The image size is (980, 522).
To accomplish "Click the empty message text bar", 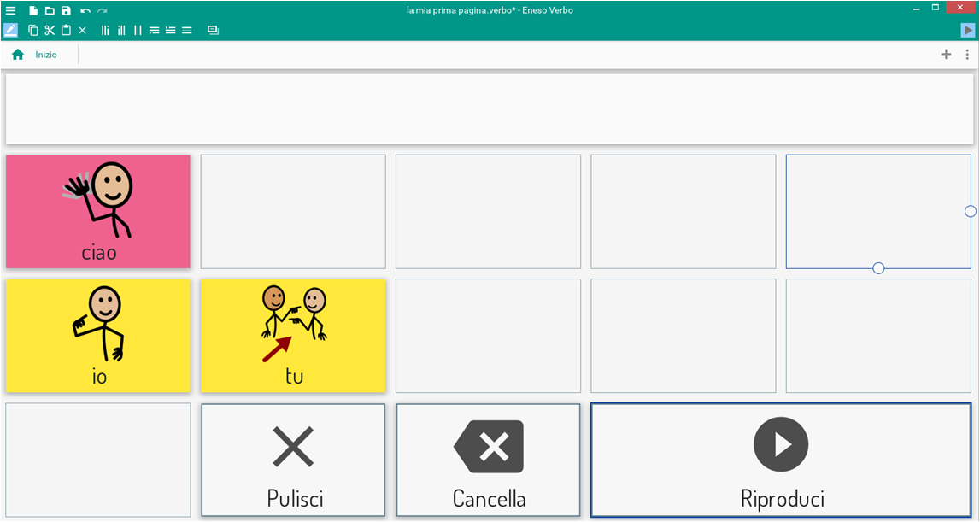I will click(x=490, y=109).
